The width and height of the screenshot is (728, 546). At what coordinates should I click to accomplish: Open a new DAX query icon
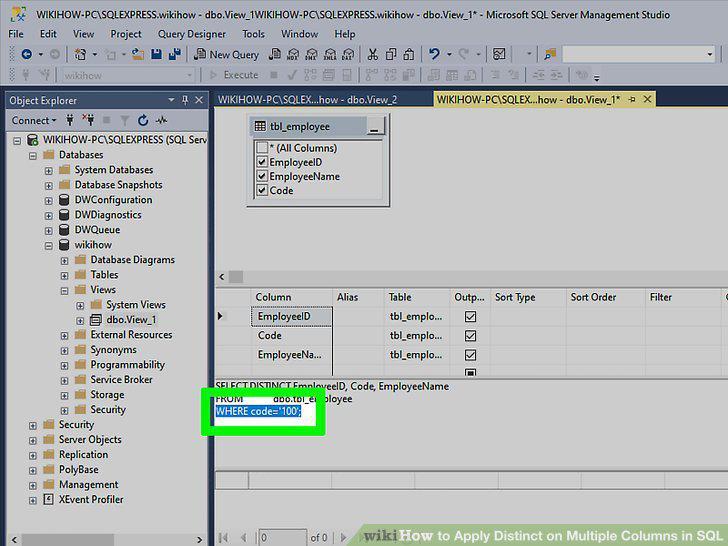(348, 54)
